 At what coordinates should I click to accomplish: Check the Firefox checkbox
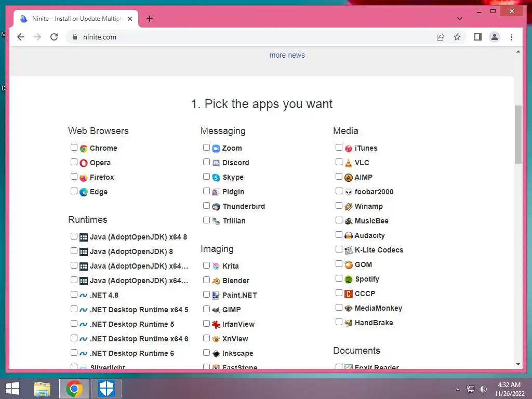(74, 177)
